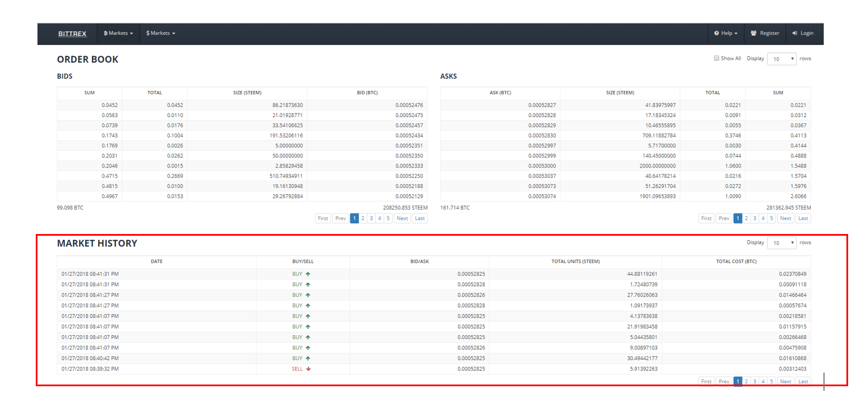
Task: Go to Last page of bids
Action: (x=420, y=218)
